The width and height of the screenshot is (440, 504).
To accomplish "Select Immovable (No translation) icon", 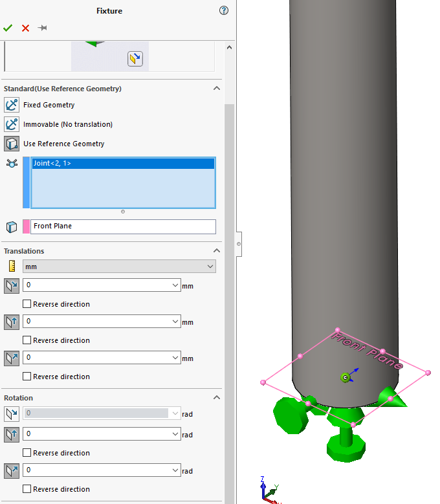I will pos(12,124).
